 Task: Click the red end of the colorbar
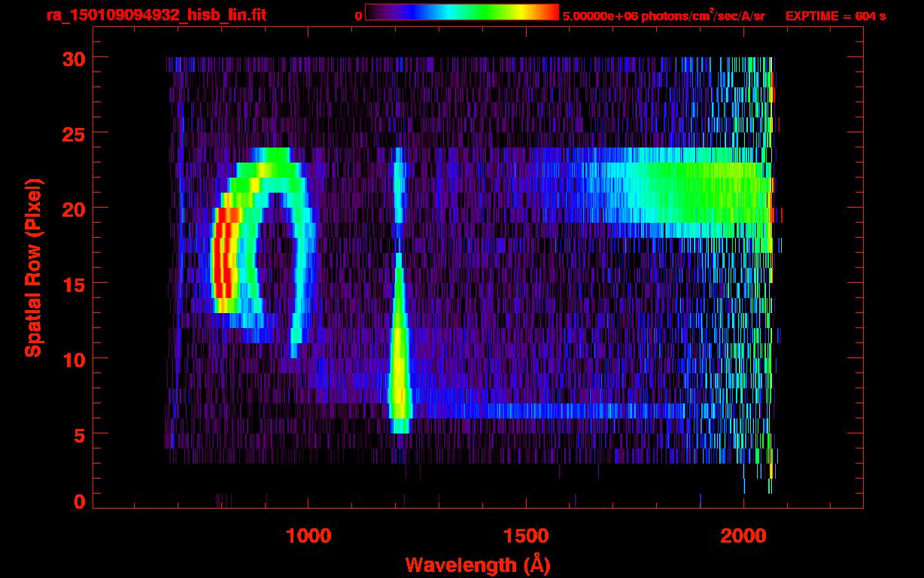(x=549, y=13)
